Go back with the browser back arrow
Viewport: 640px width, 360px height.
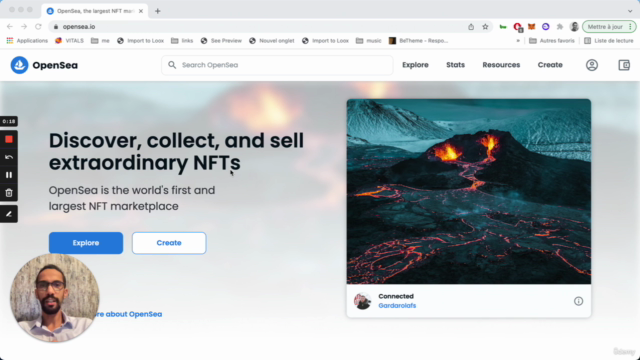(10, 27)
